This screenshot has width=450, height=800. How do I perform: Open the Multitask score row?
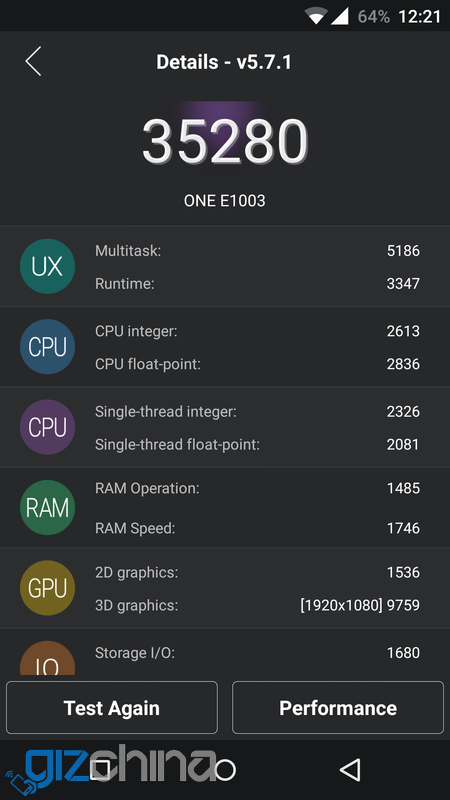[x=257, y=251]
